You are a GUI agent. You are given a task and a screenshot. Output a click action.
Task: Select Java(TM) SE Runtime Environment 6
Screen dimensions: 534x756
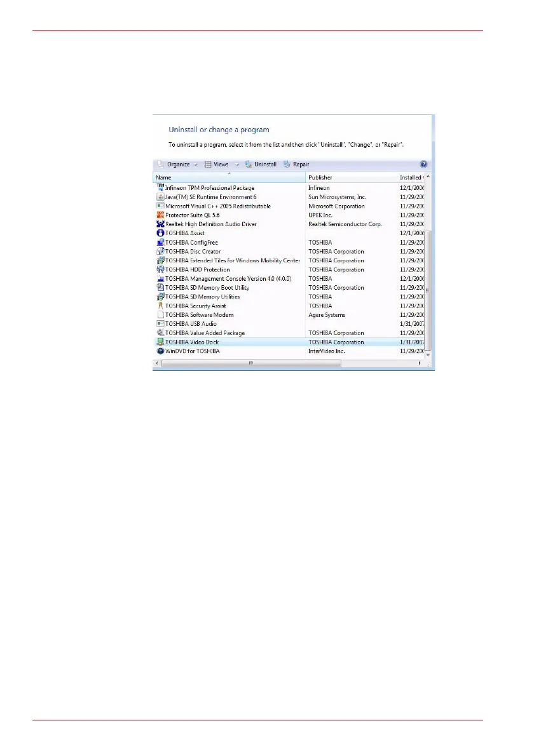211,197
